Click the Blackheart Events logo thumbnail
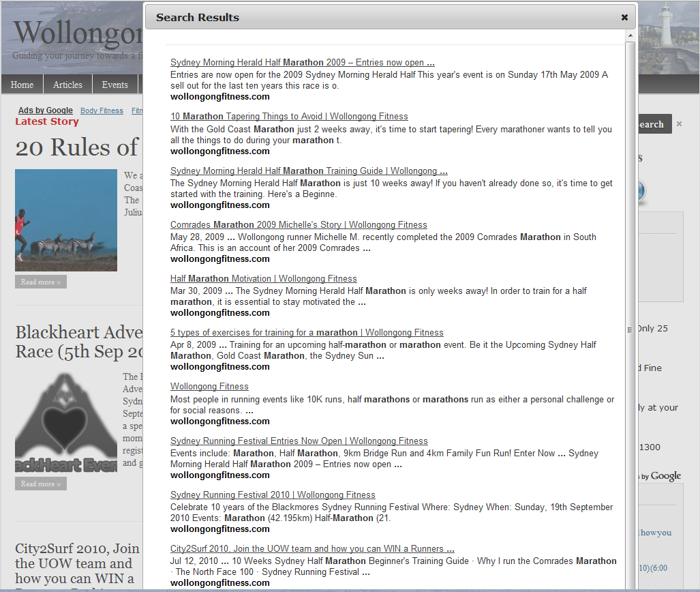This screenshot has width=700, height=592. (x=66, y=423)
